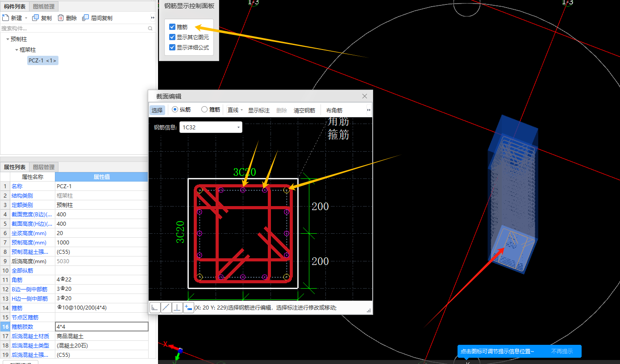Click the 名称 value PCZ-1 cell
Viewport: 620px width, 364px height.
101,186
